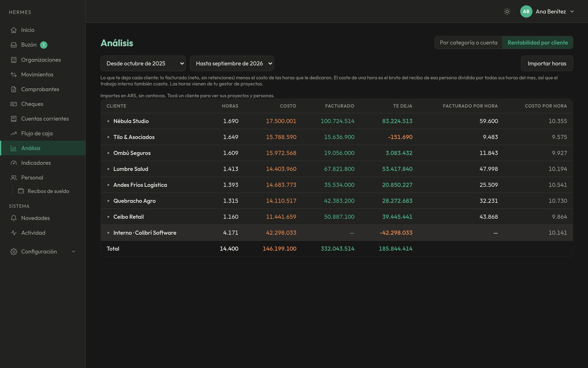The width and height of the screenshot is (588, 368).
Task: Click the HERMES logo text
Action: click(20, 12)
